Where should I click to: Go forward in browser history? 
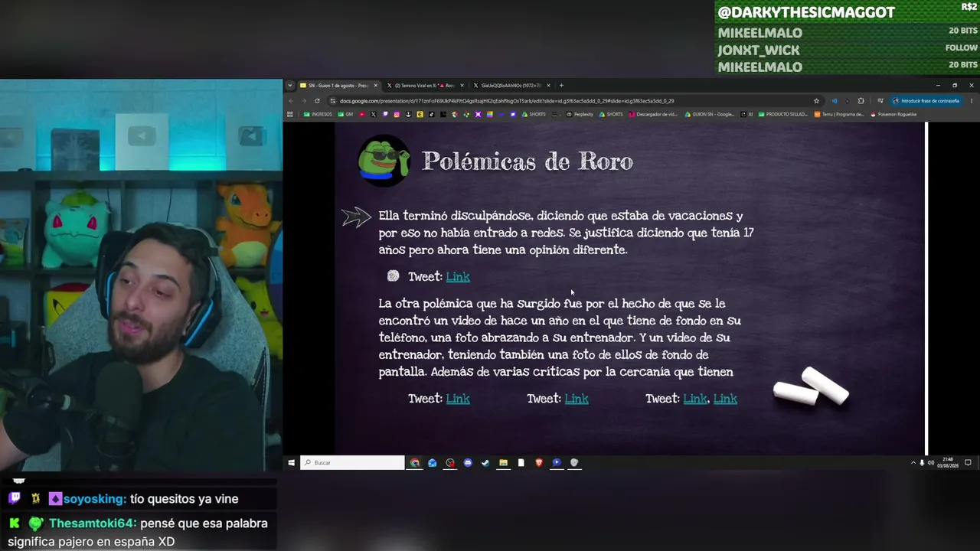pos(303,101)
